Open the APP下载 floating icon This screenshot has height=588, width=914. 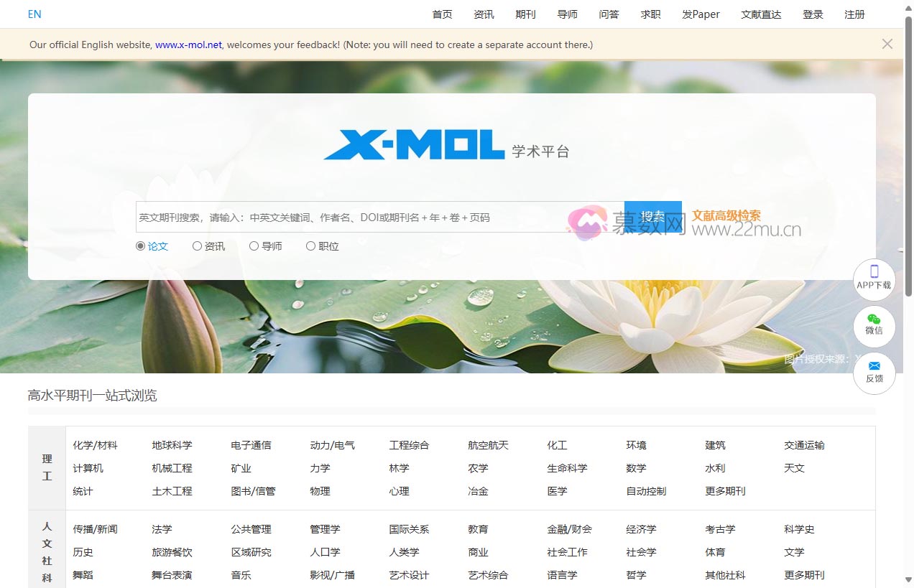(874, 279)
